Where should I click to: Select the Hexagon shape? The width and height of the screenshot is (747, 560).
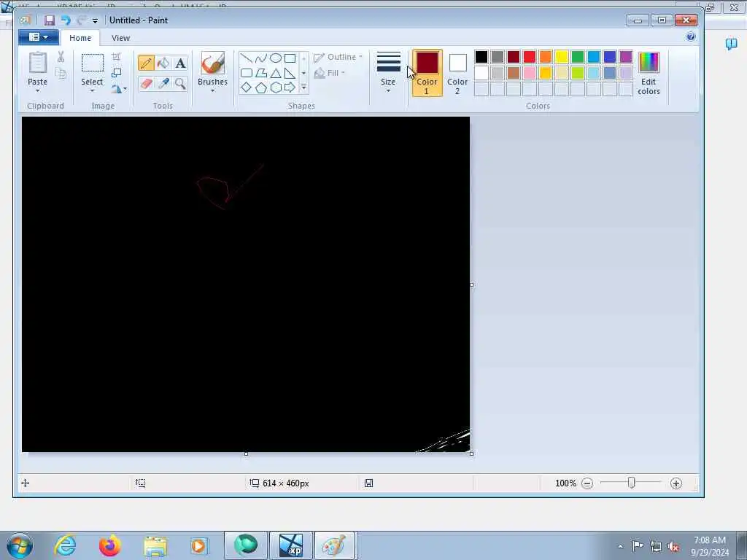pyautogui.click(x=276, y=87)
